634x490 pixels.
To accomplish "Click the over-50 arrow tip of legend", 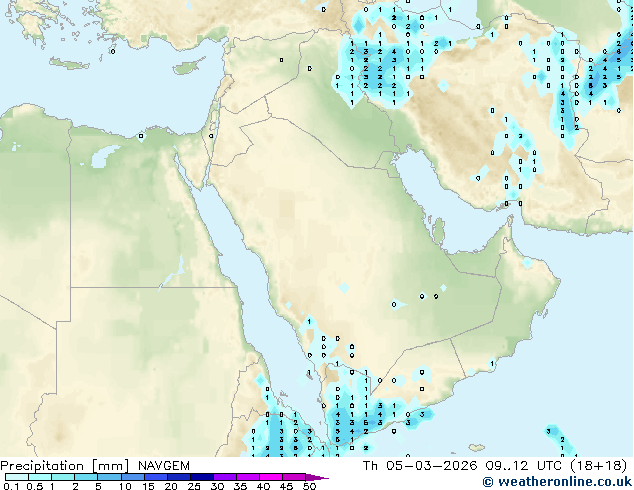I will [317, 477].
